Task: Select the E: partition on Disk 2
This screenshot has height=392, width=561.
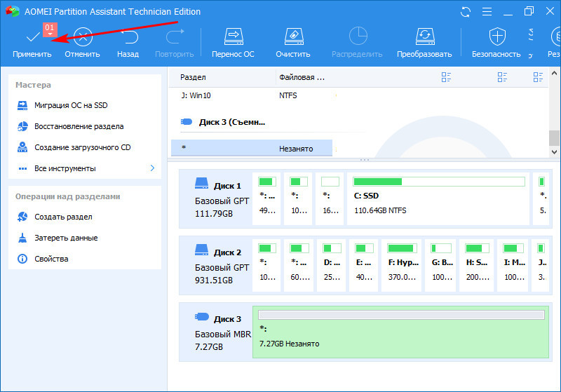Action: point(363,265)
